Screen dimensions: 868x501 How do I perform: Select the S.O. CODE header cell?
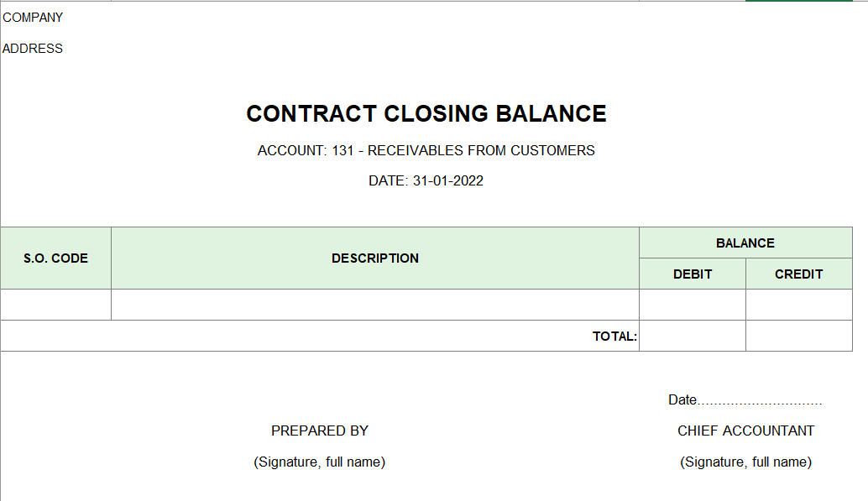(x=56, y=258)
